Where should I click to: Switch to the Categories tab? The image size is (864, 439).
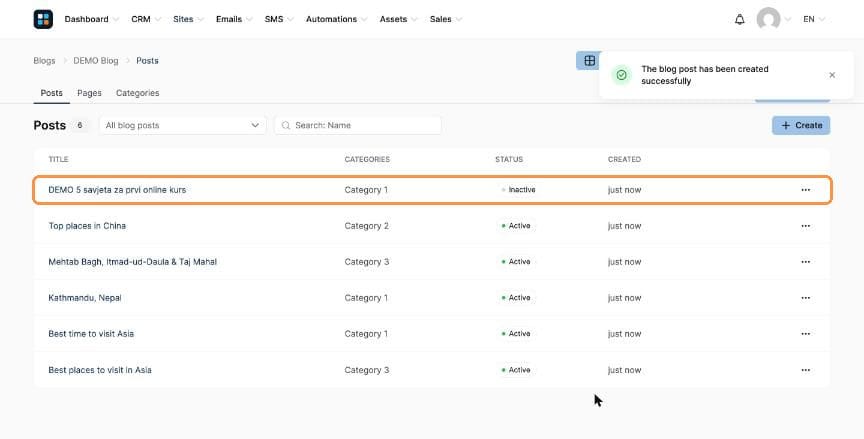coord(137,93)
